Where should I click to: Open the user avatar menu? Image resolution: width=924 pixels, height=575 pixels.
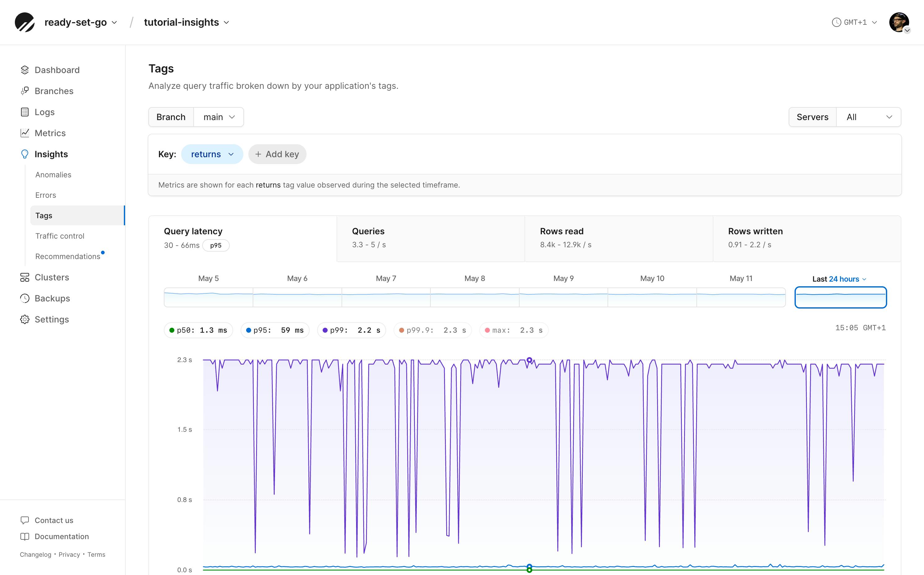899,23
